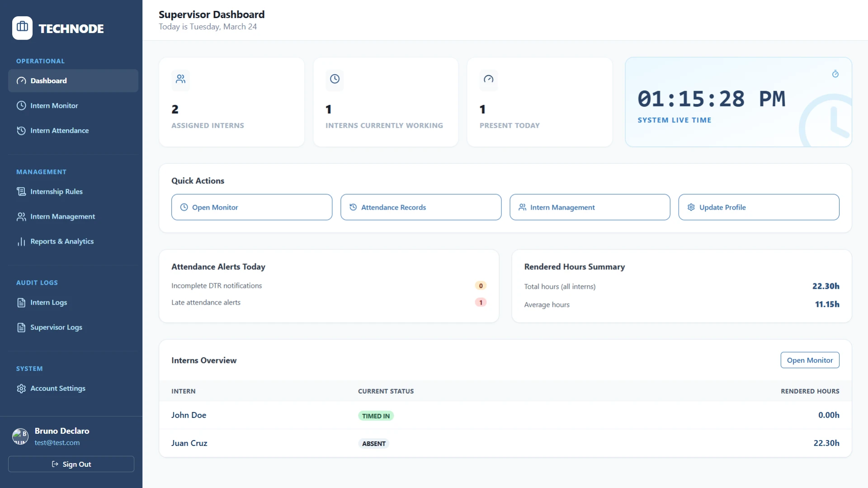868x488 pixels.
Task: View Intern Logs under Audit Logs
Action: point(73,303)
